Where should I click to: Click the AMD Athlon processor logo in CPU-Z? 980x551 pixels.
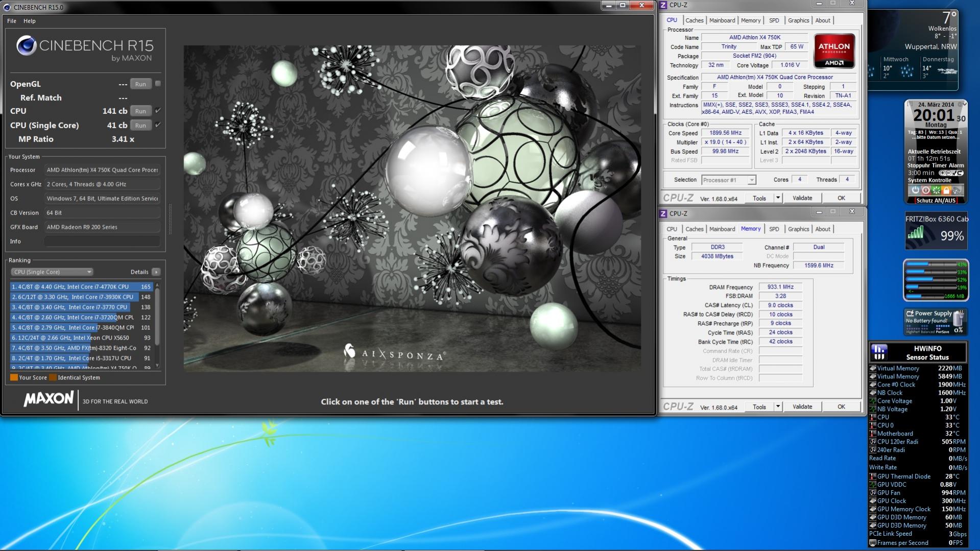(834, 51)
